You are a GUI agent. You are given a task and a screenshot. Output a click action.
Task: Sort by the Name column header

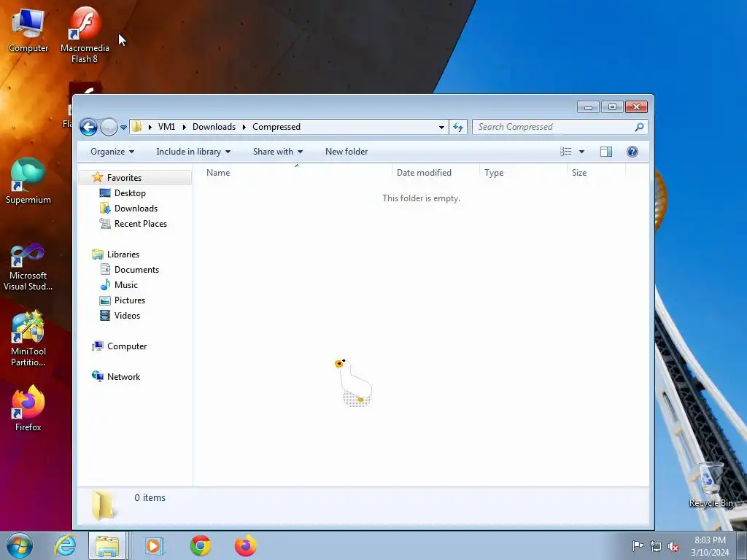click(296, 173)
